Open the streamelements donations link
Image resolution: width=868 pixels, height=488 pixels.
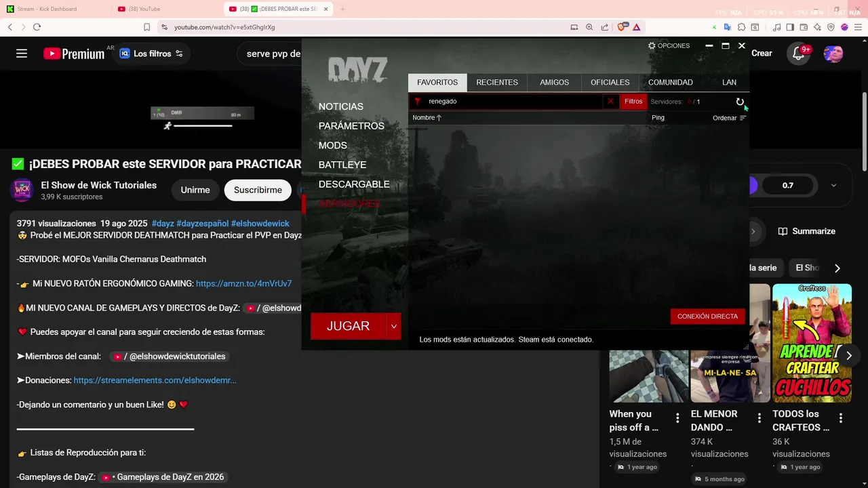click(155, 380)
